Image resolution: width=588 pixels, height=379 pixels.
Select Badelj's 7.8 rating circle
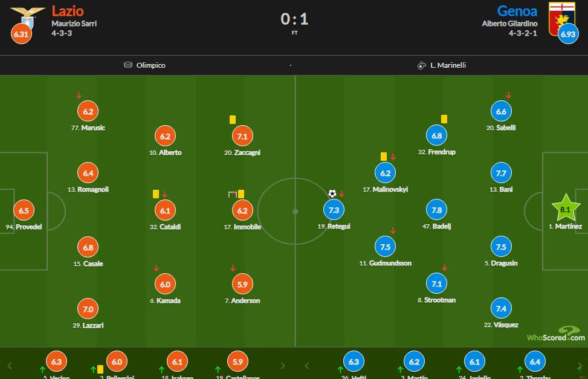pos(437,210)
